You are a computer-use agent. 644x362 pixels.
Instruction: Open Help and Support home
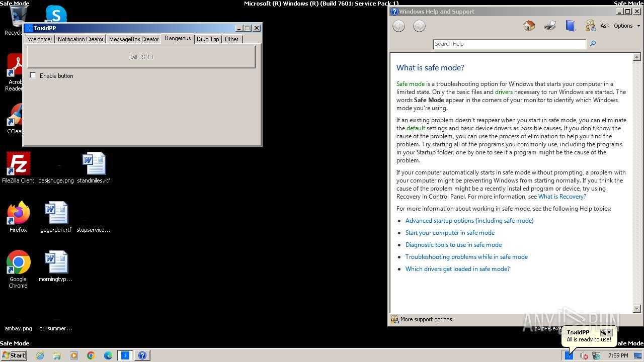pyautogui.click(x=529, y=26)
